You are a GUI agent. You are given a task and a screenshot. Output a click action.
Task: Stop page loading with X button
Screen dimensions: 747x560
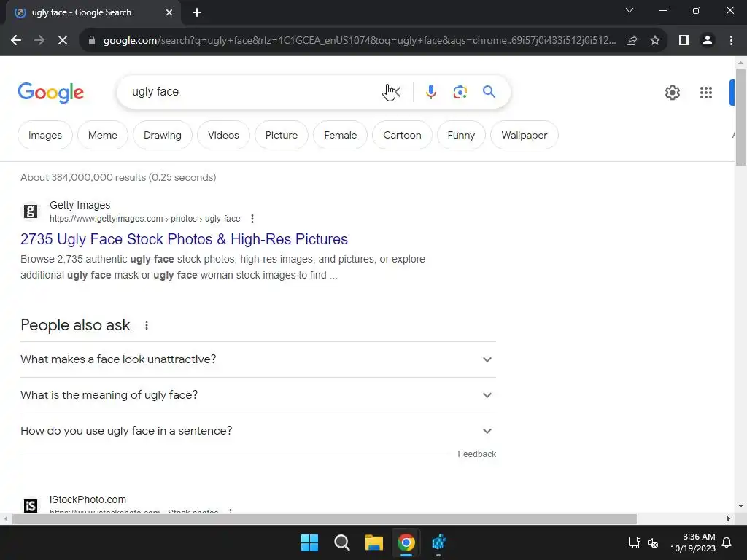63,41
